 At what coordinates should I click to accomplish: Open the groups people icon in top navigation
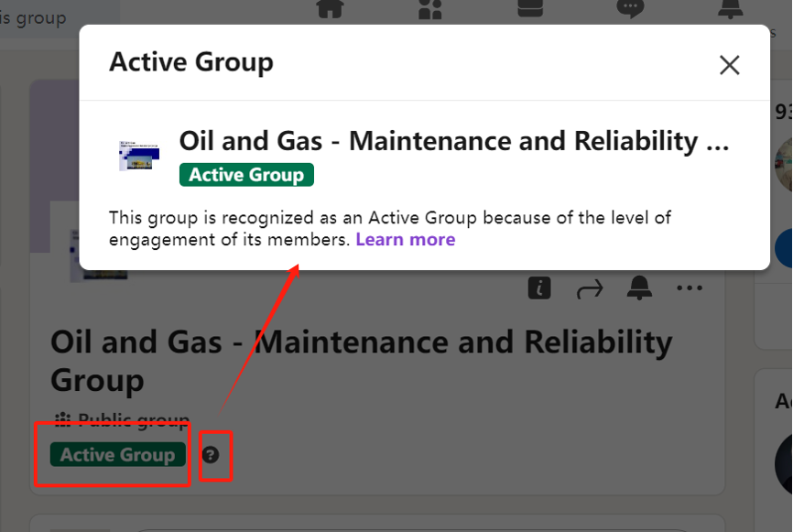(429, 8)
